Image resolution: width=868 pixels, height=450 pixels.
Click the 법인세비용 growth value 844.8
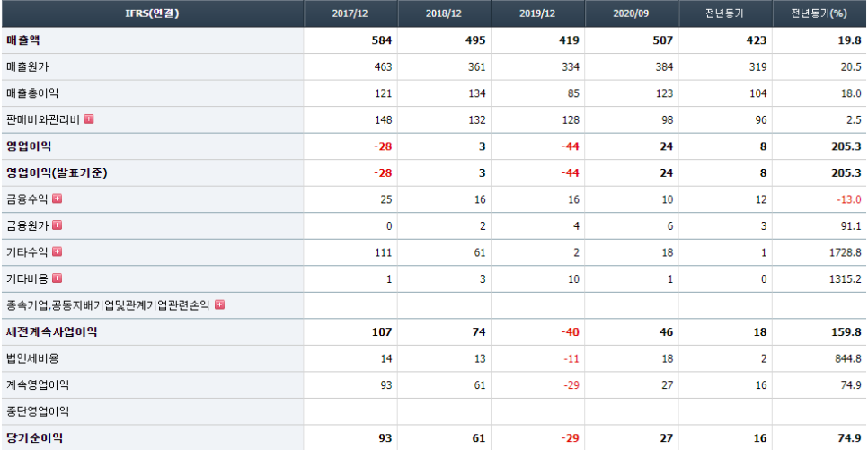(848, 359)
